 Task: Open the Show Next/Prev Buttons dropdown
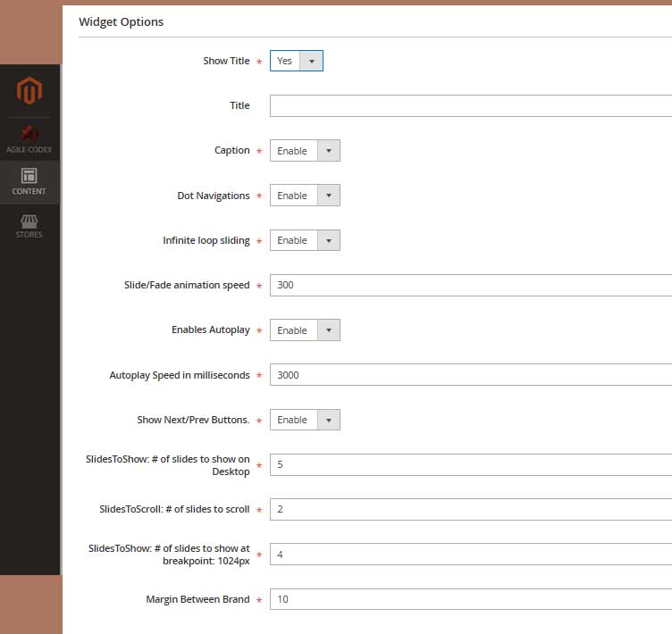tap(305, 420)
